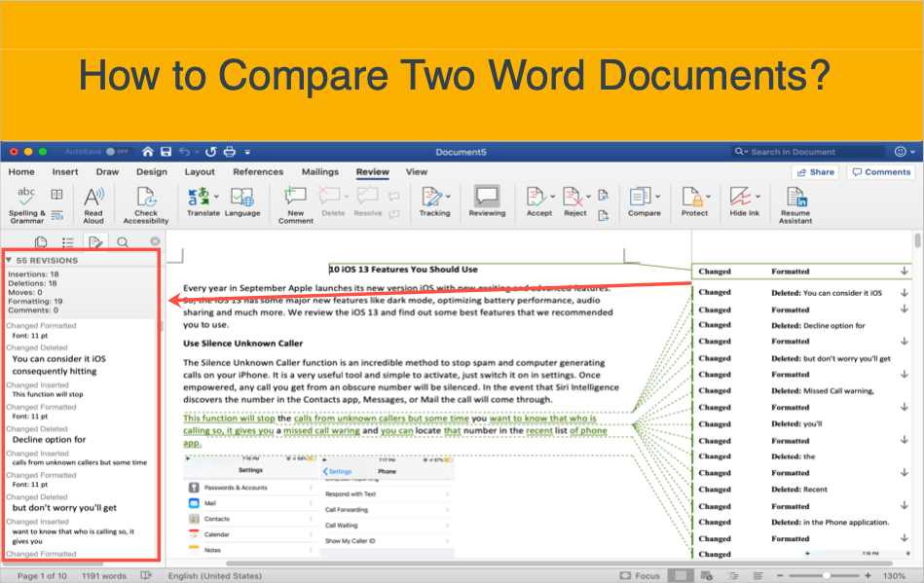Click the Translate icon
This screenshot has width=924, height=583.
tap(199, 196)
